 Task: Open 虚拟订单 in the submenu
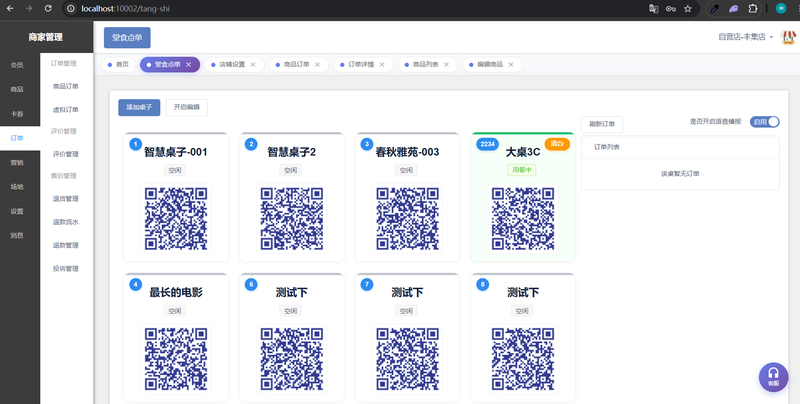coord(66,110)
